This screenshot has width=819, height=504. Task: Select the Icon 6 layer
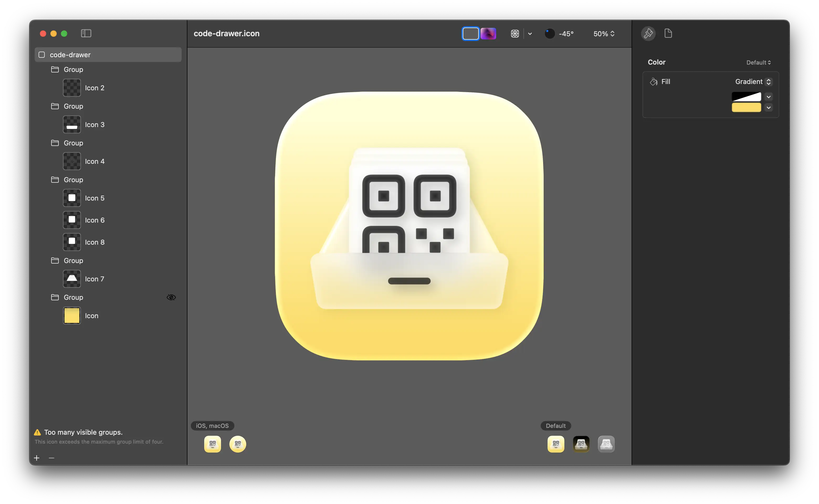pos(108,220)
